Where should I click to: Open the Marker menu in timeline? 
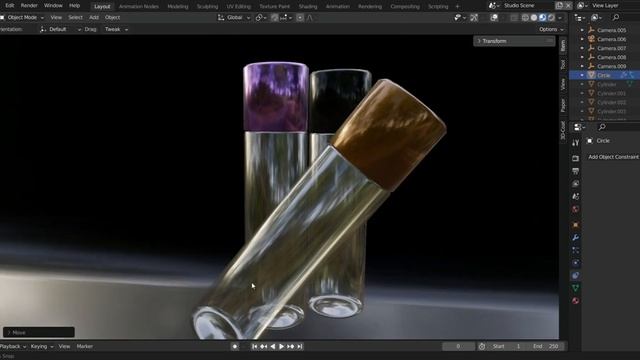[x=84, y=346]
